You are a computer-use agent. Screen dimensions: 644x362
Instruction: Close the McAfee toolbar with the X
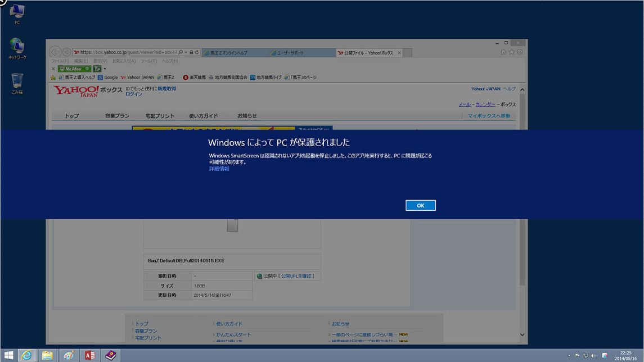click(53, 69)
